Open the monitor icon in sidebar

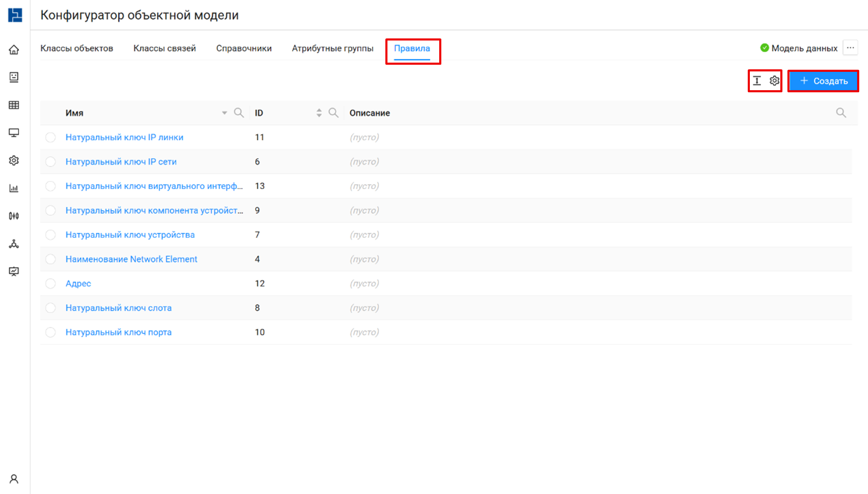pyautogui.click(x=14, y=133)
